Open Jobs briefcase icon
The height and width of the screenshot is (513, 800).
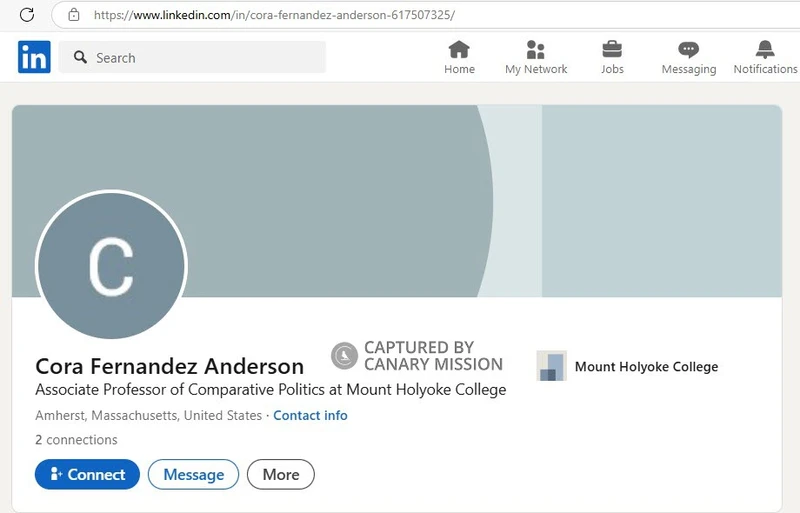(x=612, y=50)
